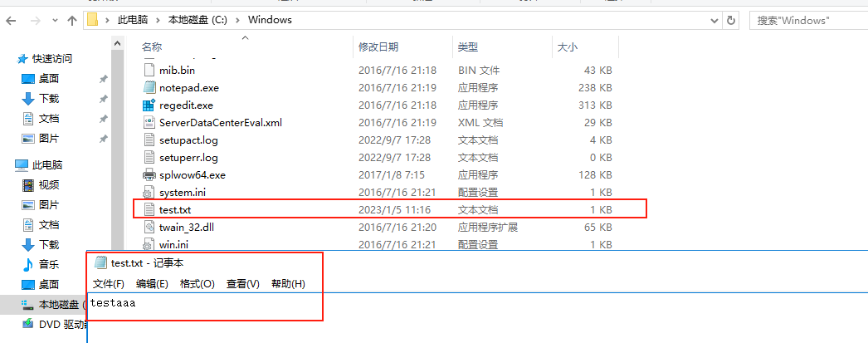Open Notepad 查看(V) menu
868x343 pixels.
[x=243, y=284]
